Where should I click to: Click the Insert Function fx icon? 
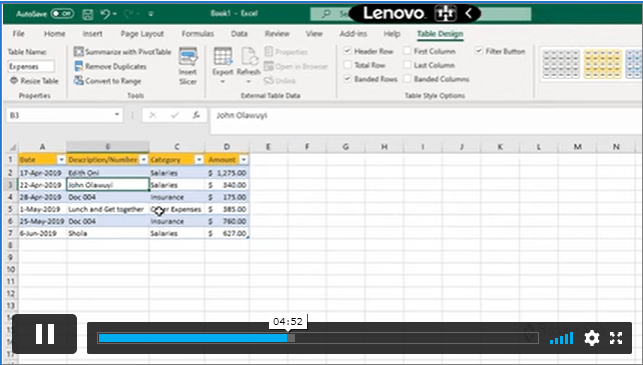coord(196,115)
